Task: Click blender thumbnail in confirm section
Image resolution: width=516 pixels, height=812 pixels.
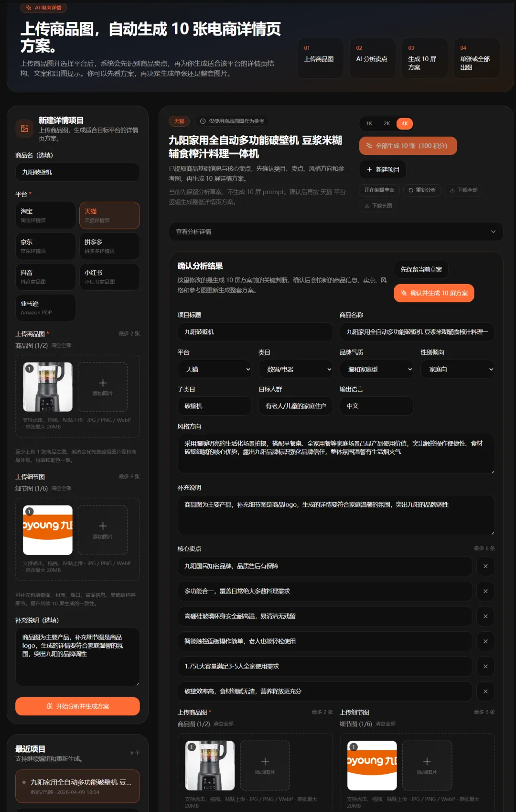Action: 210,765
